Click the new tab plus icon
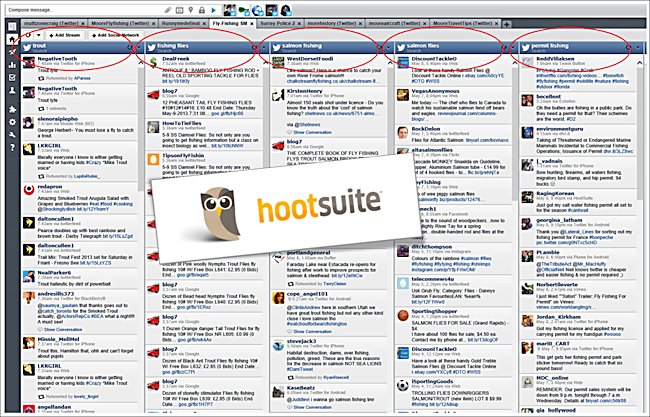This screenshot has height=417, width=650. tap(507, 24)
